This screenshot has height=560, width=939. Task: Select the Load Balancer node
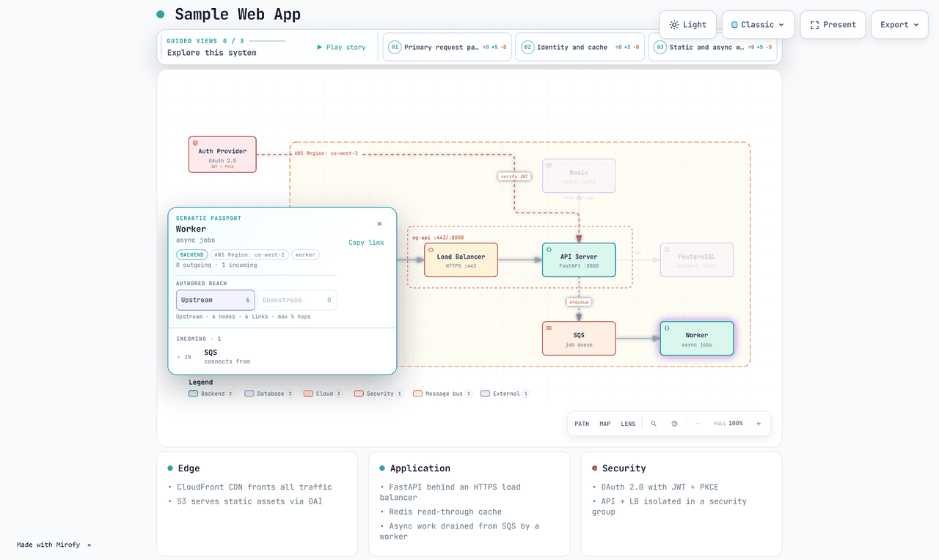461,260
